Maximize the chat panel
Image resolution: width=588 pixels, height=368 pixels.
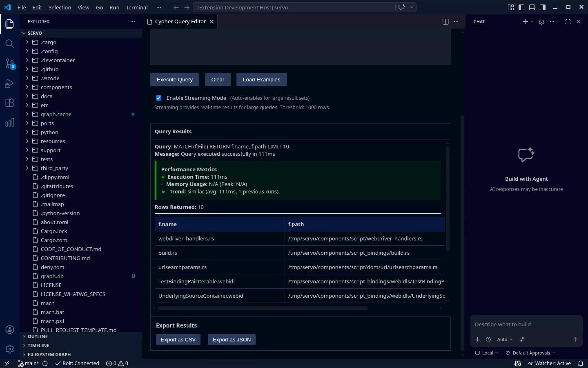click(x=568, y=22)
